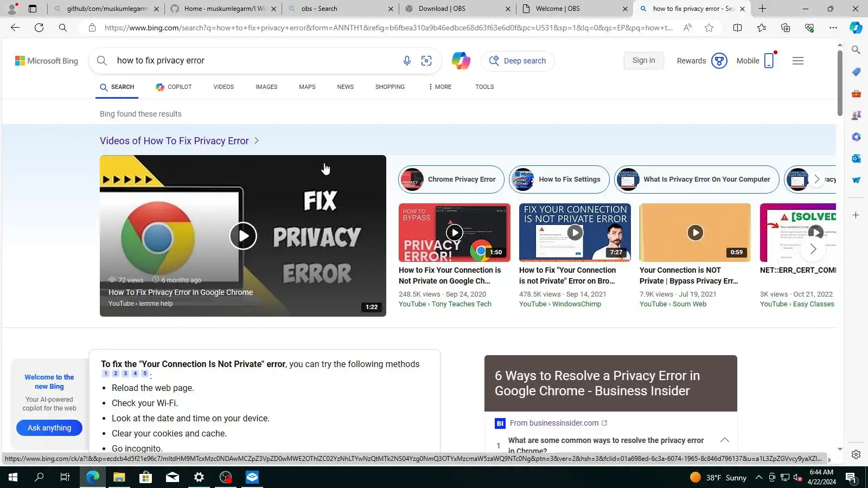Click the sidebar plus icon to add apps
This screenshot has height=488, width=868.
[x=856, y=215]
